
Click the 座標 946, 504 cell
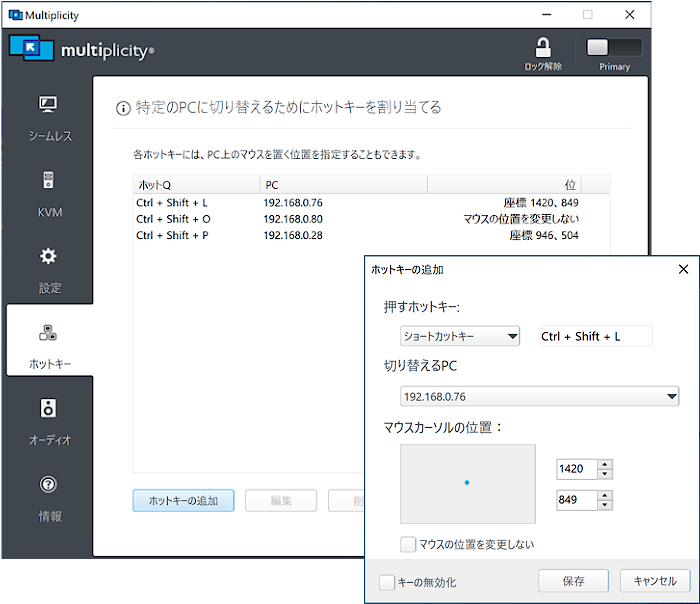544,235
